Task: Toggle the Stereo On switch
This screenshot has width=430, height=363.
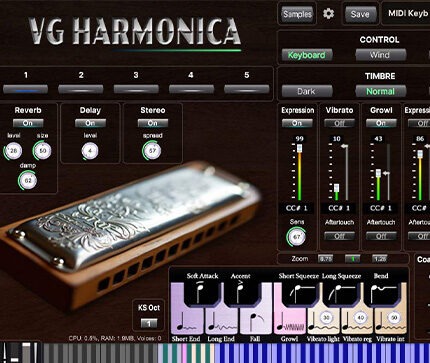Action: pos(153,123)
